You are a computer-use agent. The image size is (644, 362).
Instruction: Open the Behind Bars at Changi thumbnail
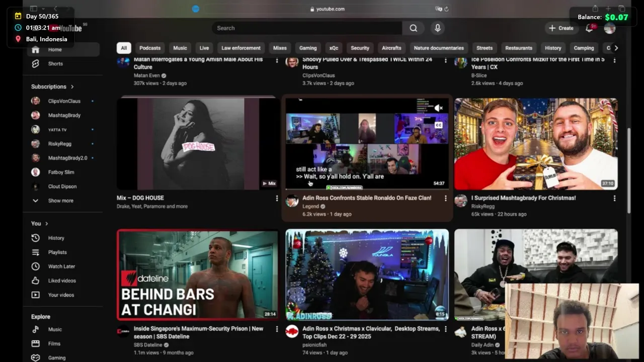[198, 275]
